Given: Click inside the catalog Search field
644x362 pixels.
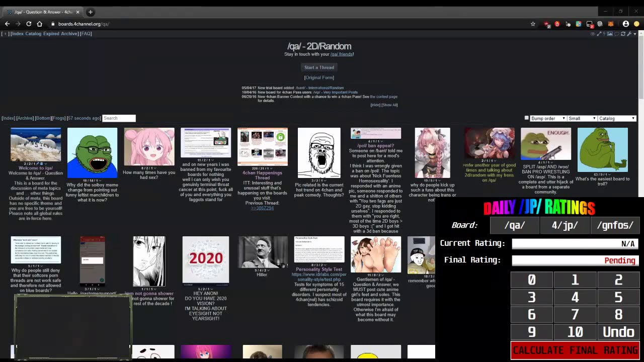Looking at the screenshot, I should pos(119,118).
